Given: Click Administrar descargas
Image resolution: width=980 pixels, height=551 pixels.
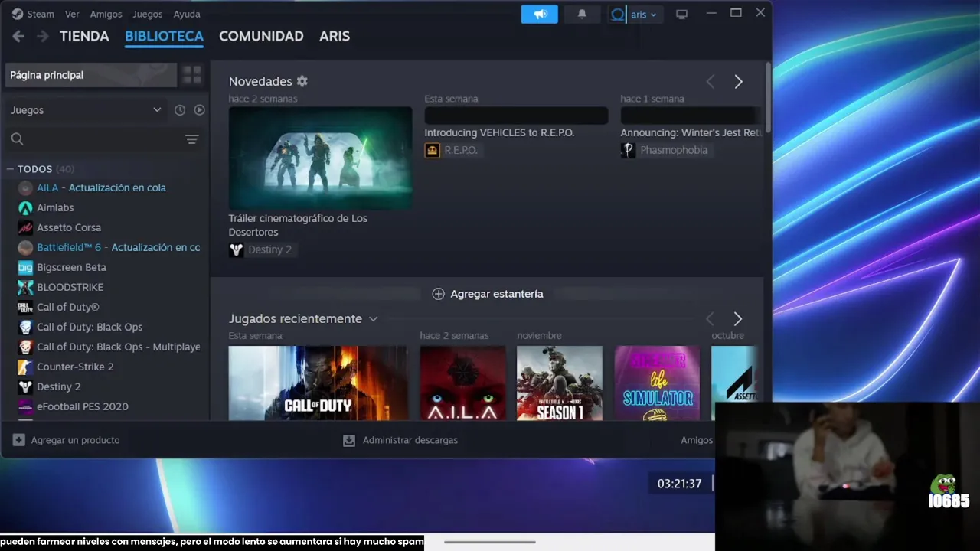Looking at the screenshot, I should pos(400,440).
